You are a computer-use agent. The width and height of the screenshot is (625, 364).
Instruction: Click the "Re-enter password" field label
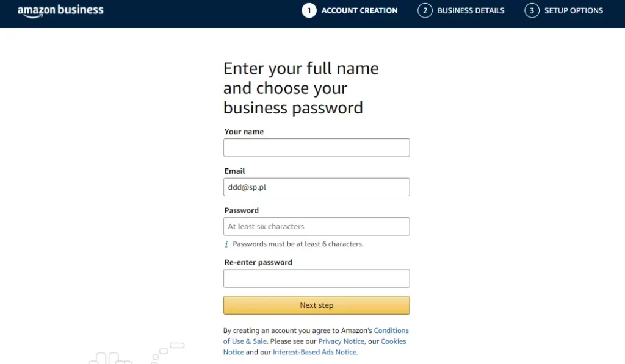pyautogui.click(x=258, y=263)
